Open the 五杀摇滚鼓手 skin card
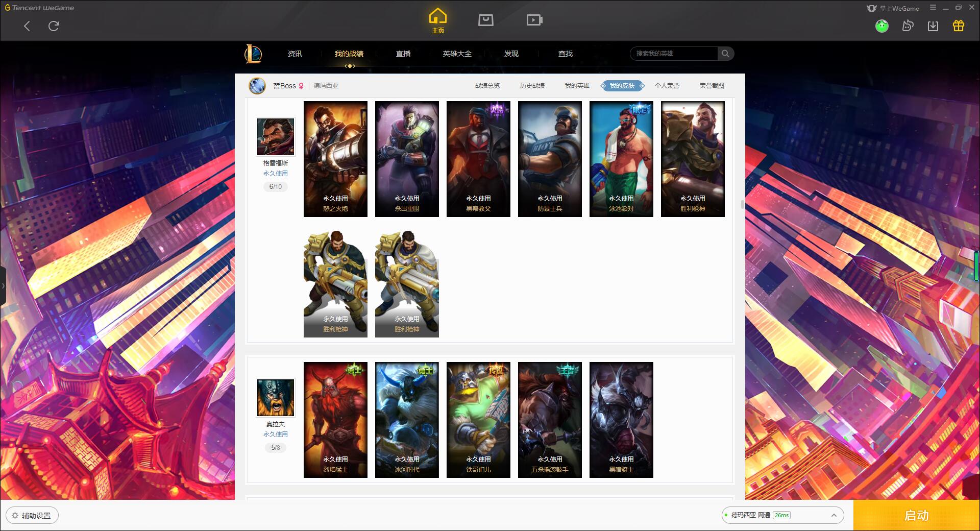This screenshot has width=980, height=531. tap(550, 420)
